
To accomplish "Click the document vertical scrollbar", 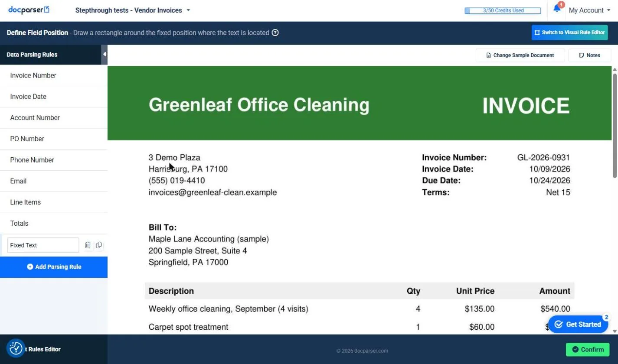I will point(615,126).
